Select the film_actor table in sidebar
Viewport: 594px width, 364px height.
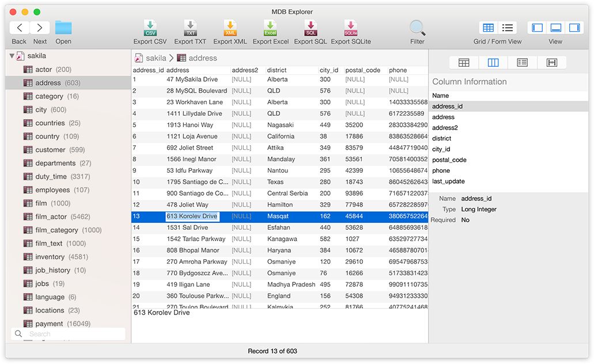pyautogui.click(x=51, y=217)
